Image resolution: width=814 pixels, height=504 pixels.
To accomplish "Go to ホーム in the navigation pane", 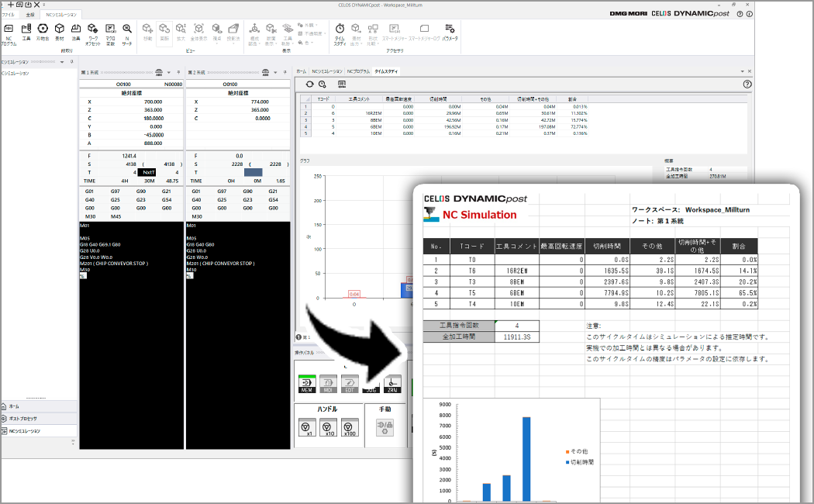I will (39, 406).
